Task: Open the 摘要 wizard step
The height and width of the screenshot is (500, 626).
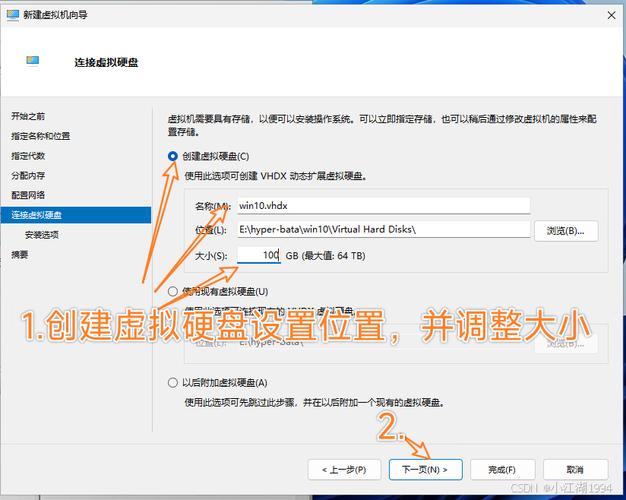Action: click(20, 254)
